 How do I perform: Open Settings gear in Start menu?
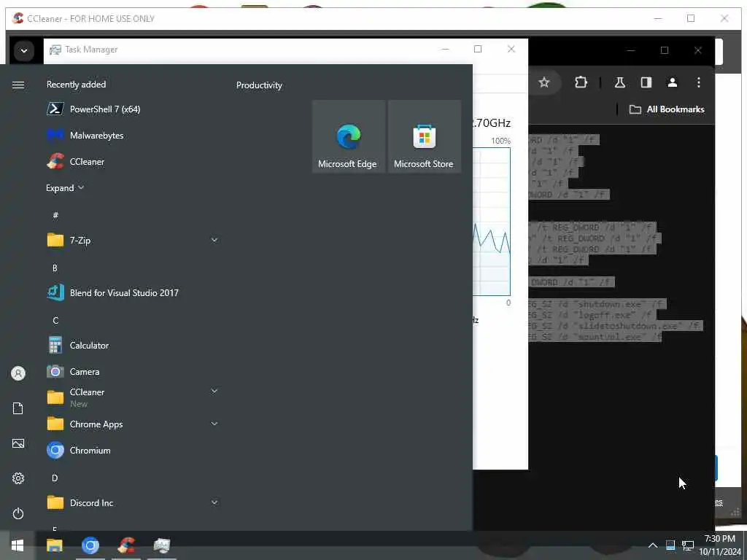pyautogui.click(x=18, y=478)
